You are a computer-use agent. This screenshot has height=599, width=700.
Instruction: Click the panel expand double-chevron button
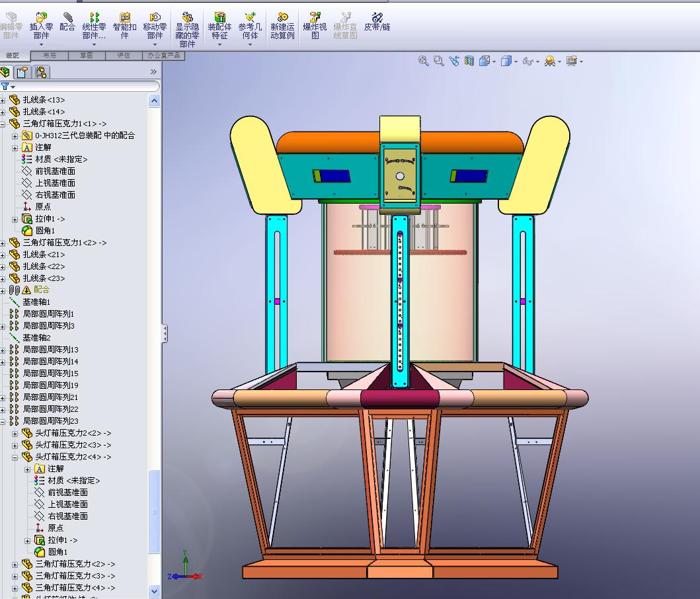(x=153, y=71)
